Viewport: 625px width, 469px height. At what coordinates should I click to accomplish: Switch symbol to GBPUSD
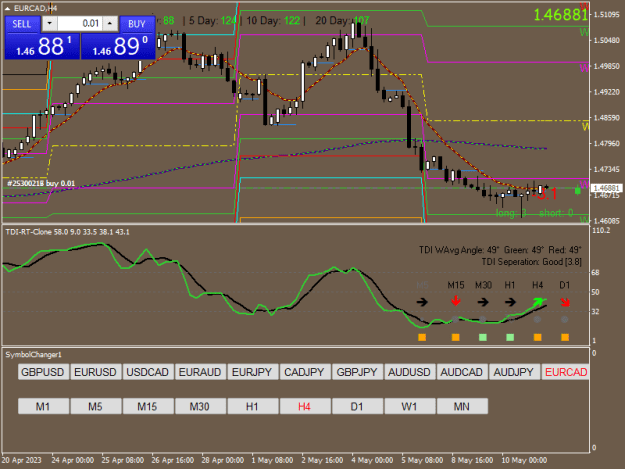click(43, 372)
